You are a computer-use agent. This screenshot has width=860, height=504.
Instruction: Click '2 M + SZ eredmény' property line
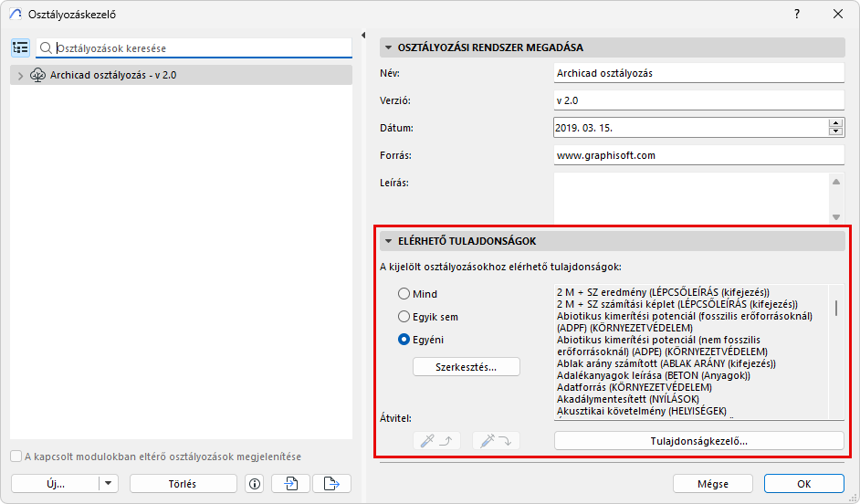[x=663, y=292]
